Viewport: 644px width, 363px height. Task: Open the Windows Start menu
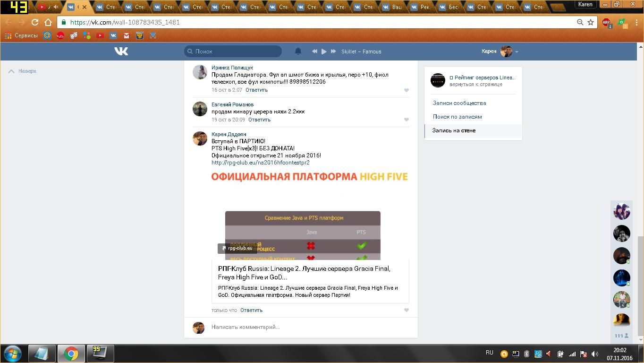tap(13, 353)
